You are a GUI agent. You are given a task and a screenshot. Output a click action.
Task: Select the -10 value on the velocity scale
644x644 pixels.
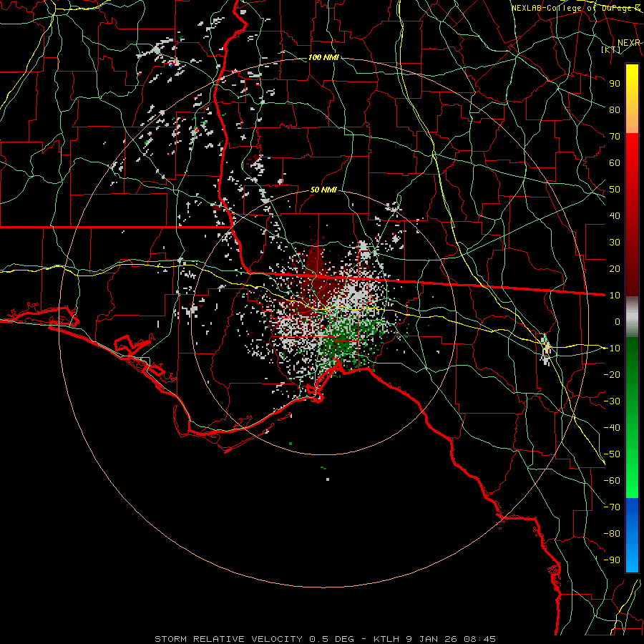tap(612, 348)
